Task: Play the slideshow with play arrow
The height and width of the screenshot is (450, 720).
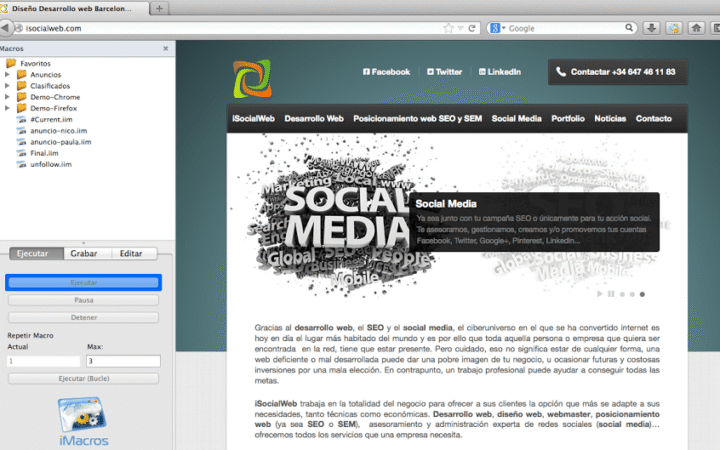Action: [x=600, y=294]
